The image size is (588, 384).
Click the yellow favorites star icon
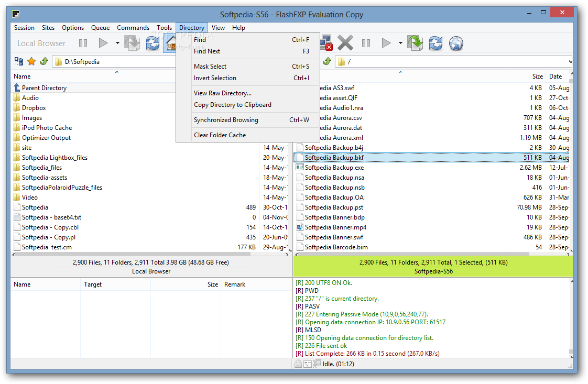(31, 61)
